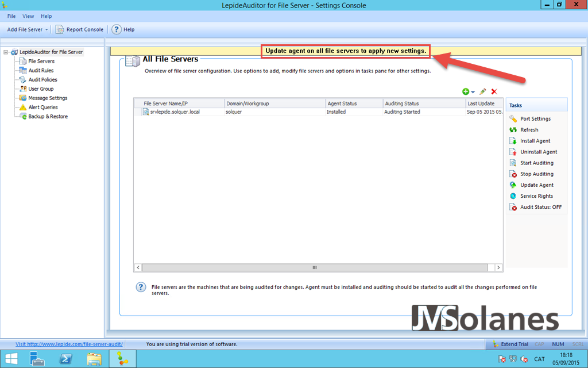Screen dimensions: 588x368
Task: Select the Backup & Restore tree item
Action: click(x=48, y=116)
